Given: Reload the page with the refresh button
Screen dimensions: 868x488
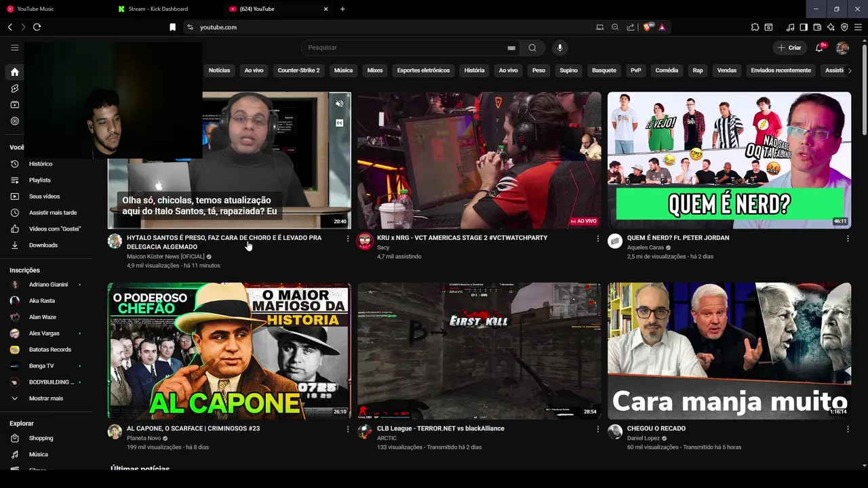Looking at the screenshot, I should (x=37, y=27).
